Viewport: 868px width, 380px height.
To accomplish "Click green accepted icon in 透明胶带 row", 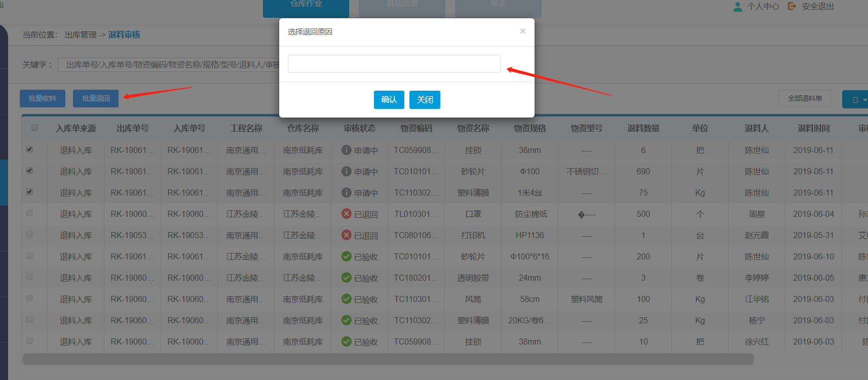I will (347, 278).
